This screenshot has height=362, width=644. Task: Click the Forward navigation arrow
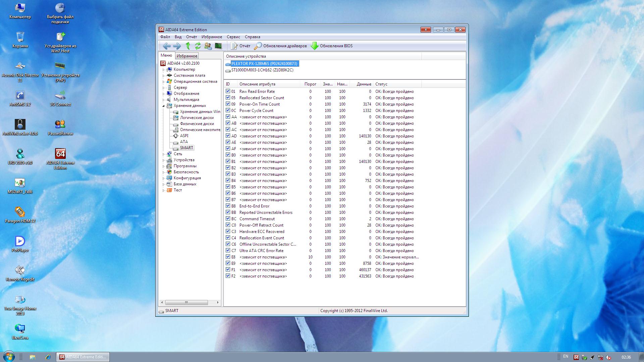point(177,46)
